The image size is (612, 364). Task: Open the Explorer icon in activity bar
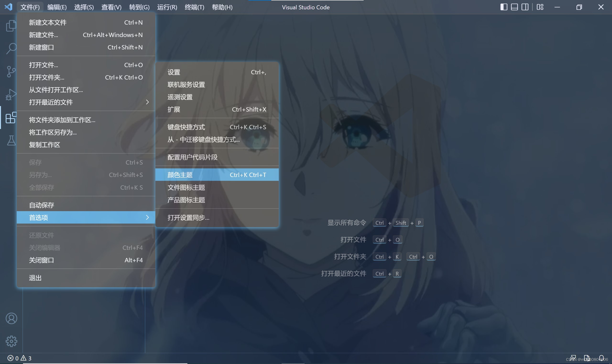(x=11, y=26)
